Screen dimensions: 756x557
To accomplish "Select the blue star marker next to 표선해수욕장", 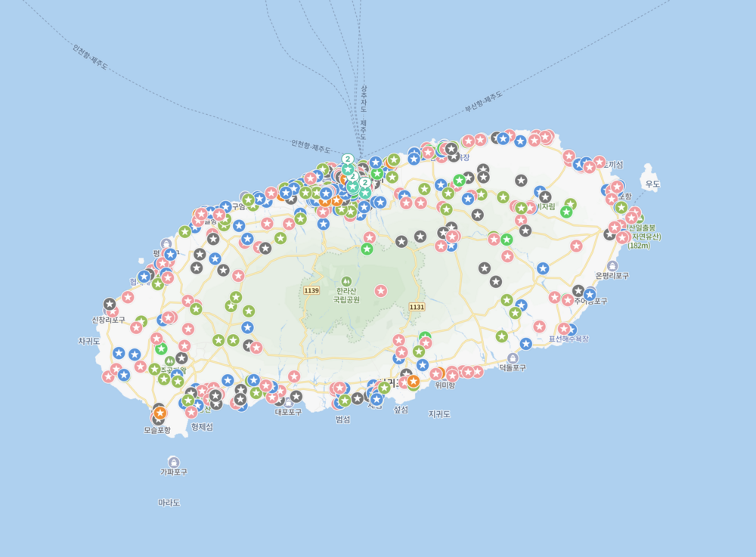I will click(571, 330).
